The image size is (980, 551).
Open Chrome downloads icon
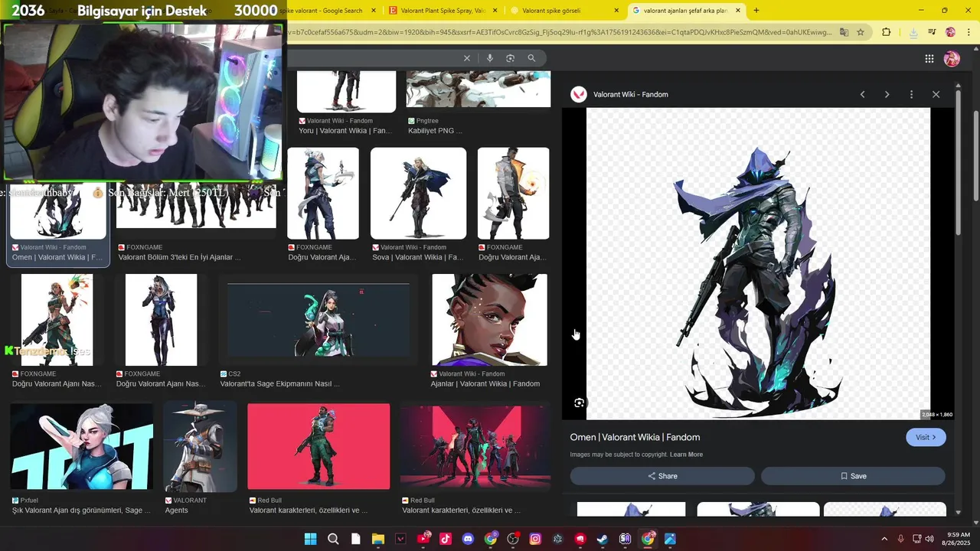913,32
